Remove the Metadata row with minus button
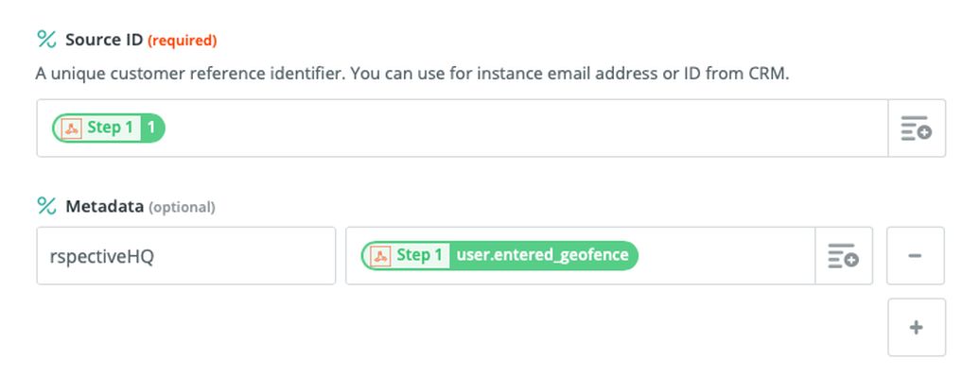Image resolution: width=980 pixels, height=376 pixels. pos(916,255)
